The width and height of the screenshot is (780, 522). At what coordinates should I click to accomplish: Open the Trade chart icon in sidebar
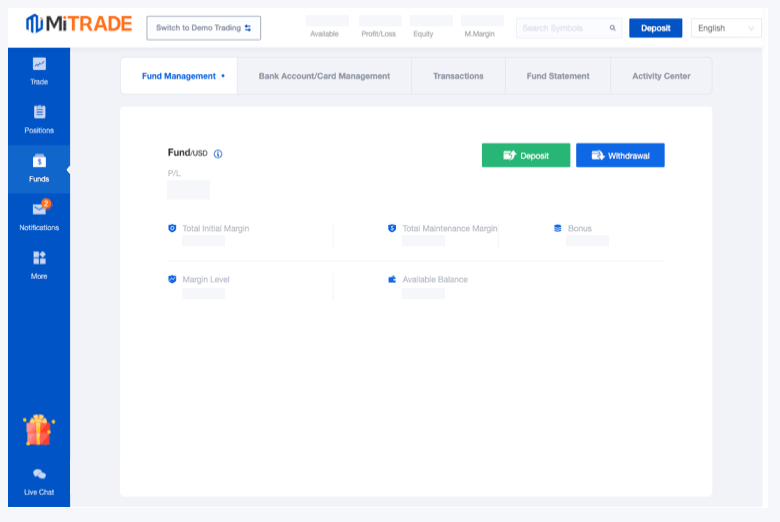(x=39, y=64)
